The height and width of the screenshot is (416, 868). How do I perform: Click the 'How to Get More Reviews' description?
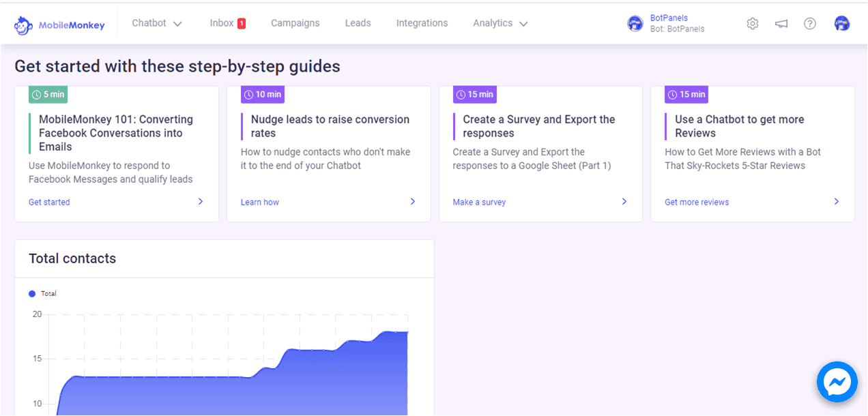coord(743,159)
